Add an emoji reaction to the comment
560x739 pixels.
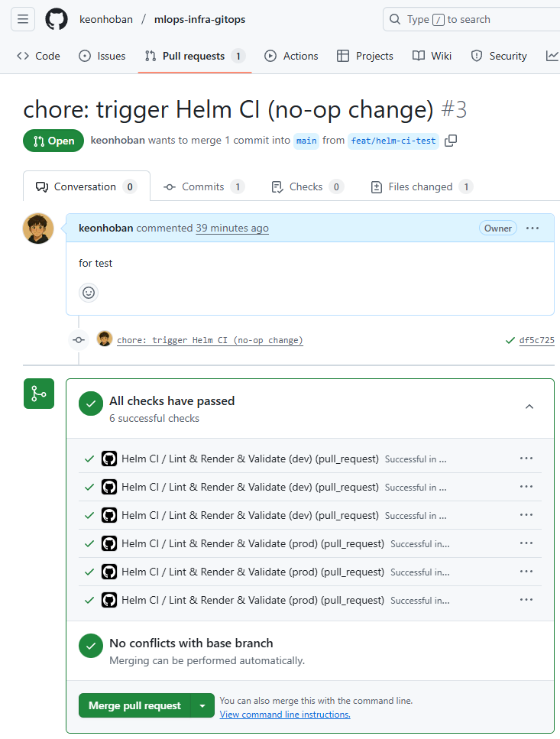pos(89,293)
